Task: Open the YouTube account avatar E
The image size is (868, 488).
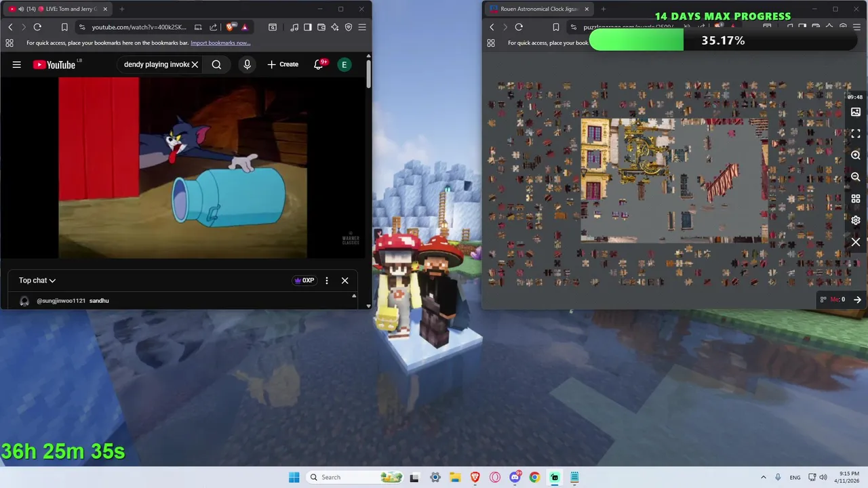Action: (344, 64)
